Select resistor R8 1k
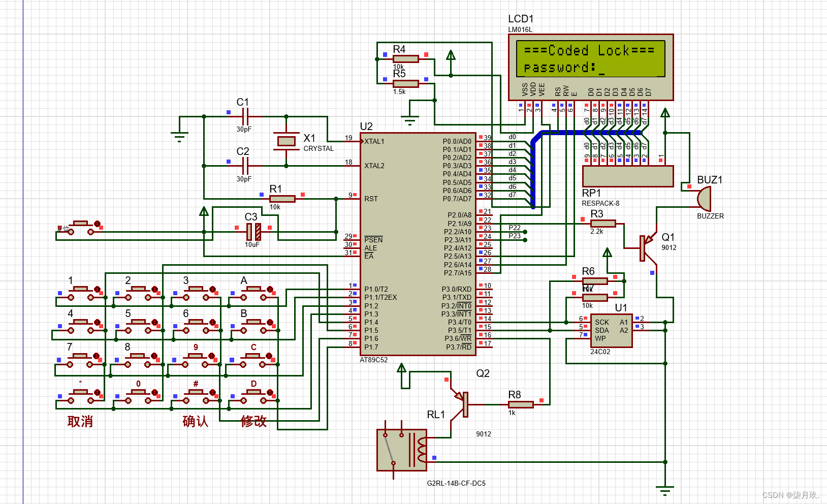Viewport: 827px width, 504px height. (x=521, y=404)
